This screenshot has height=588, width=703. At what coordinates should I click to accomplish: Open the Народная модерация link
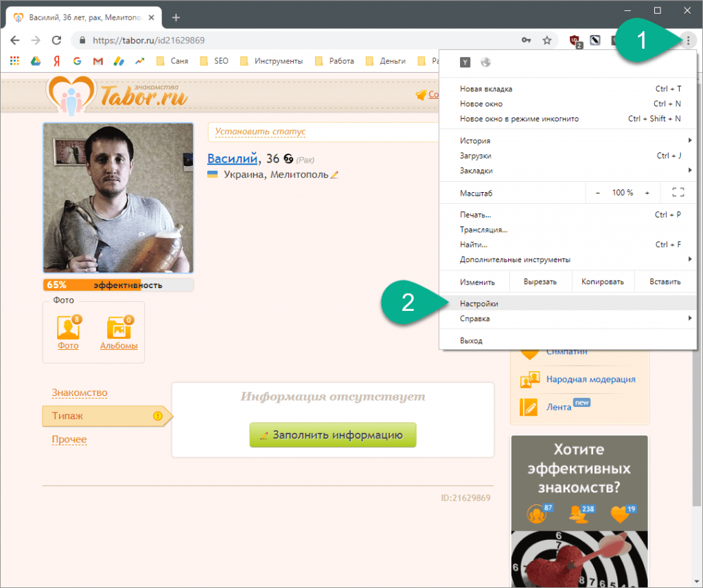[x=590, y=379]
